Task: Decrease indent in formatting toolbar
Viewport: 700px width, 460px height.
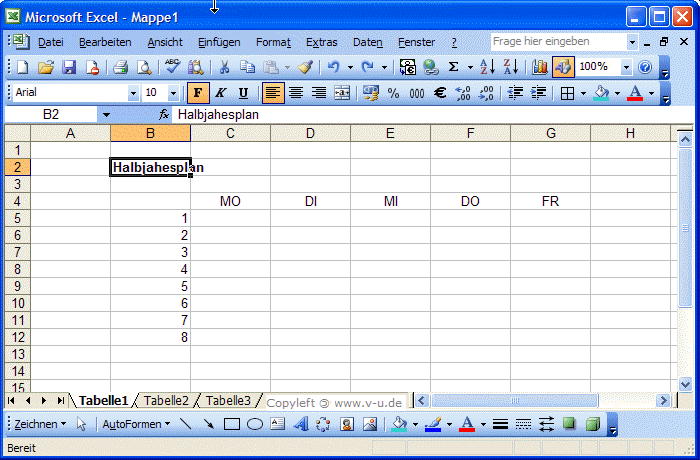Action: tap(515, 93)
